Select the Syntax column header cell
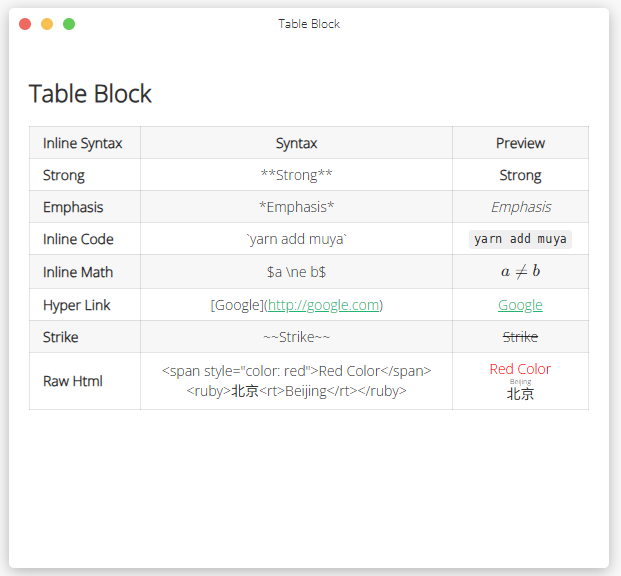The width and height of the screenshot is (621, 576). pos(296,143)
